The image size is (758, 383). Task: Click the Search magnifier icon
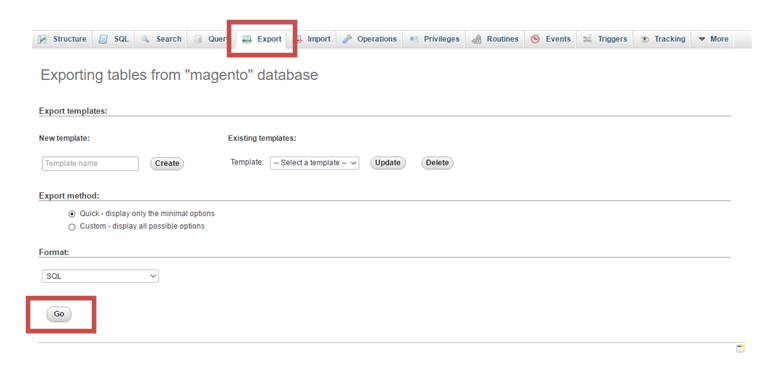pyautogui.click(x=145, y=39)
